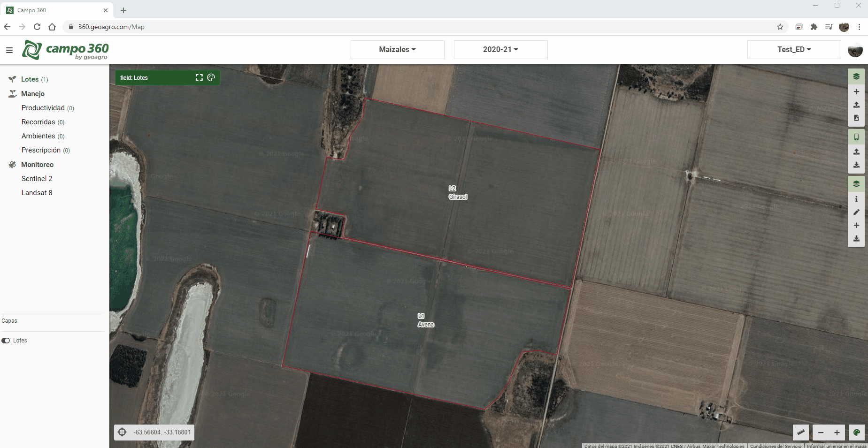868x448 pixels.
Task: Close the Campo 360 browser tab
Action: pyautogui.click(x=106, y=10)
